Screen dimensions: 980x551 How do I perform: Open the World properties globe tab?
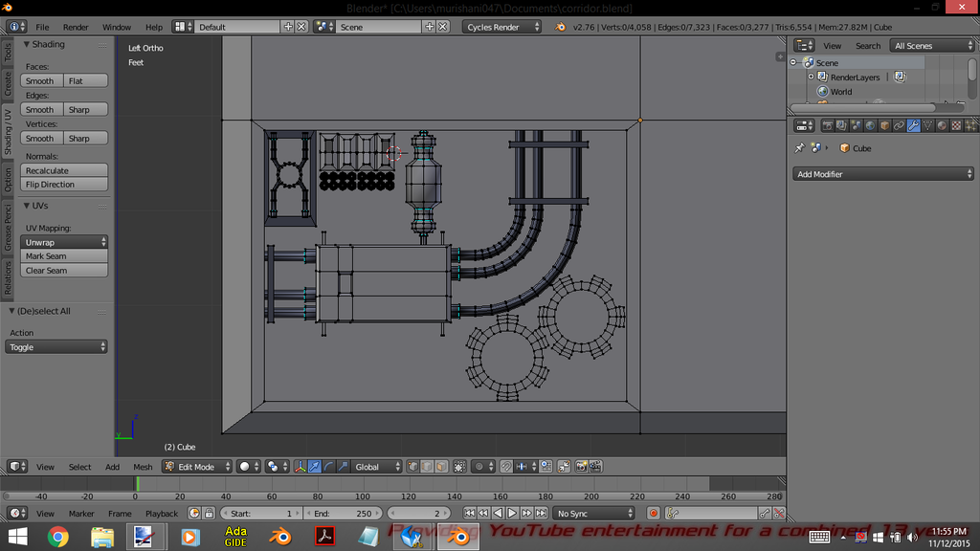point(870,125)
